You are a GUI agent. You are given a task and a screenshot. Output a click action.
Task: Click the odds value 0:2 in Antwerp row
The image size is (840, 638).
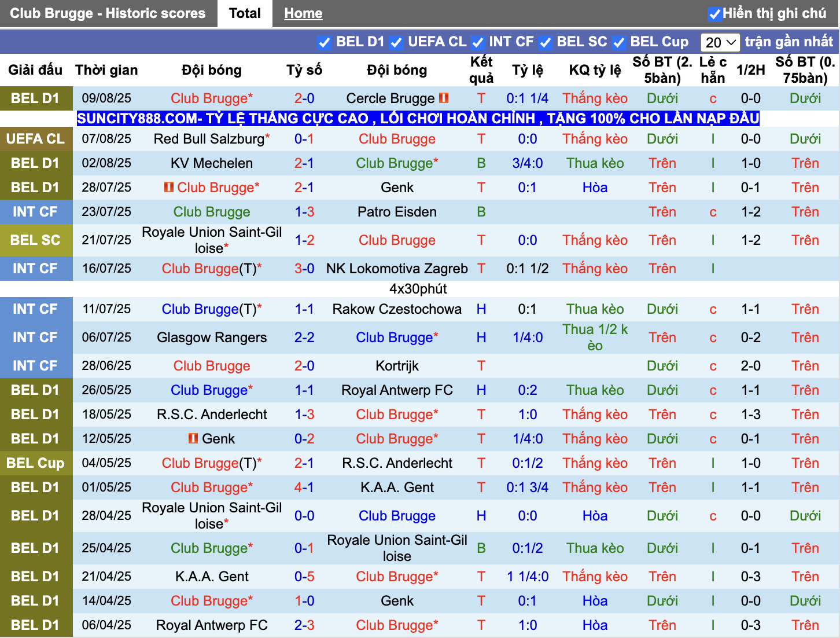click(x=528, y=390)
